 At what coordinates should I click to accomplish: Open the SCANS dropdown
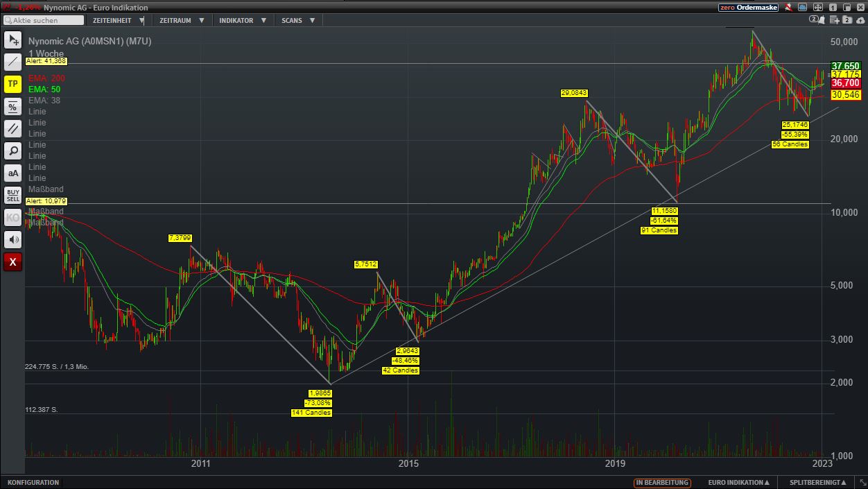(298, 20)
